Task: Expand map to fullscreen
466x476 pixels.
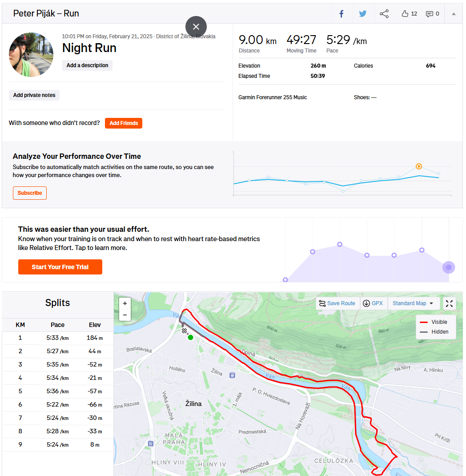Action: (x=449, y=303)
